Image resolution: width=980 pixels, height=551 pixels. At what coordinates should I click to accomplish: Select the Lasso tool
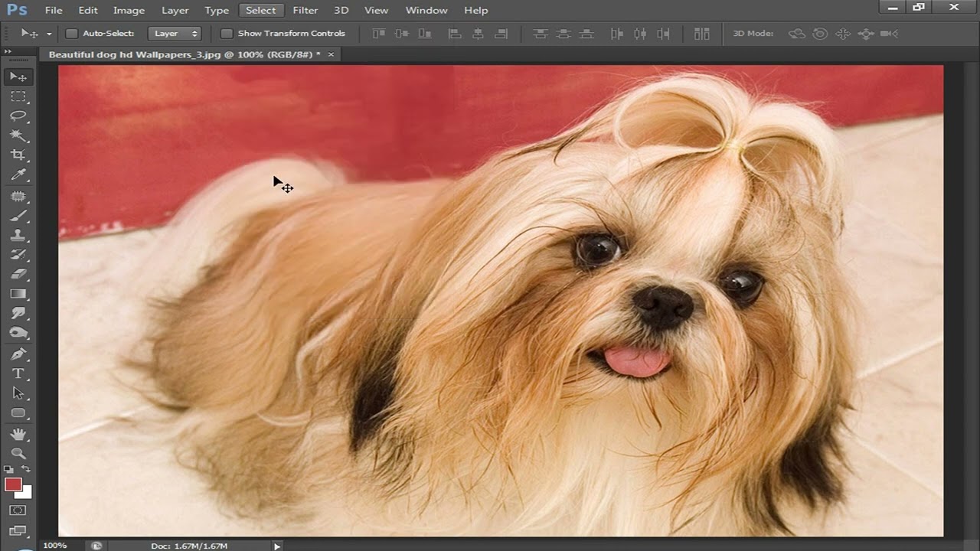coord(18,116)
